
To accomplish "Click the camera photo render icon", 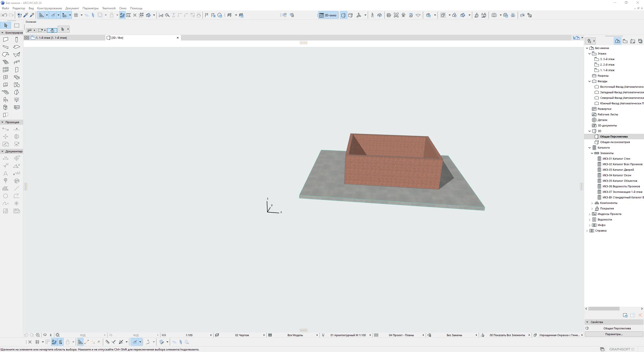I will 494,15.
